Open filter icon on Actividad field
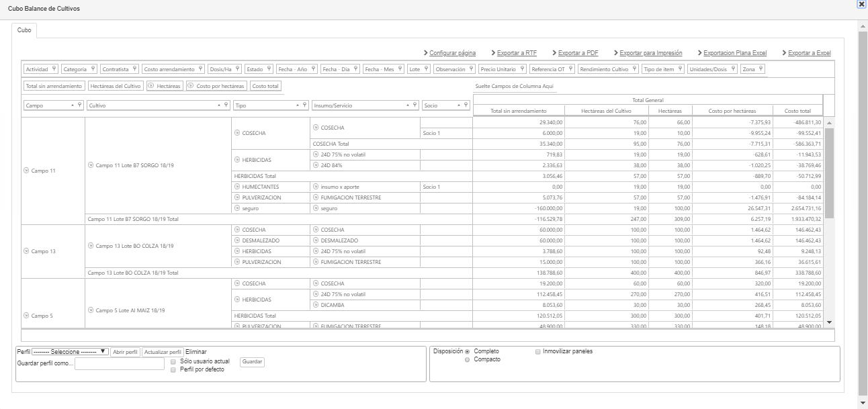Screen dimensions: 868x409 click(x=54, y=69)
